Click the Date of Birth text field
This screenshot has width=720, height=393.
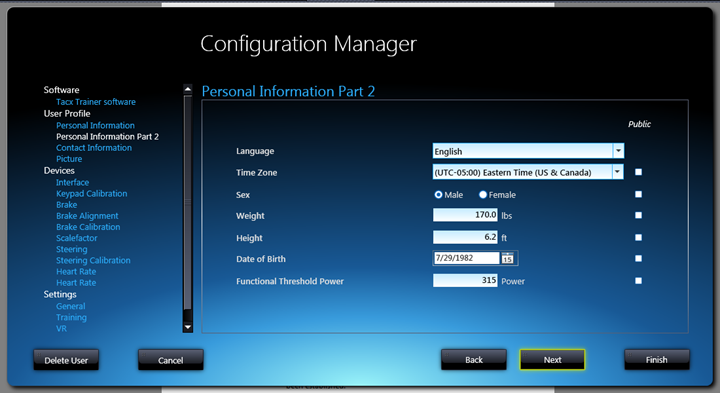[x=467, y=258]
